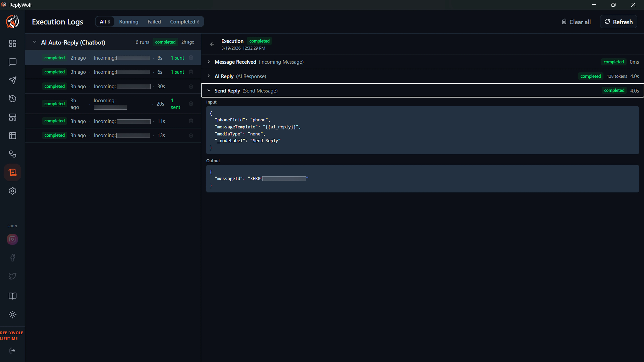The width and height of the screenshot is (644, 362).
Task: Click the Output section label
Action: tap(213, 161)
